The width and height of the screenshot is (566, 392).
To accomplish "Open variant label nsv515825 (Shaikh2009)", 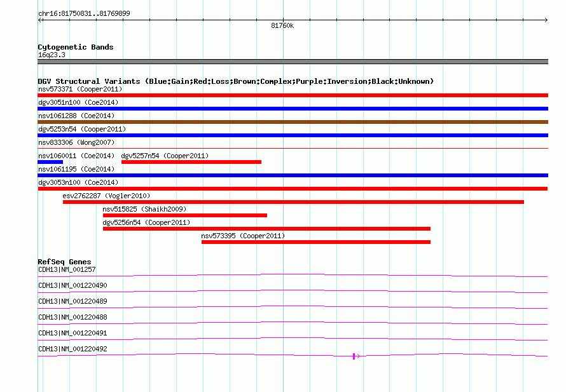I will pyautogui.click(x=144, y=209).
